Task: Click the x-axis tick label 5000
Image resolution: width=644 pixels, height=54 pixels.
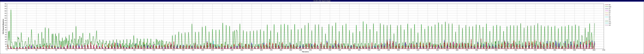Action: click(x=496, y=50)
